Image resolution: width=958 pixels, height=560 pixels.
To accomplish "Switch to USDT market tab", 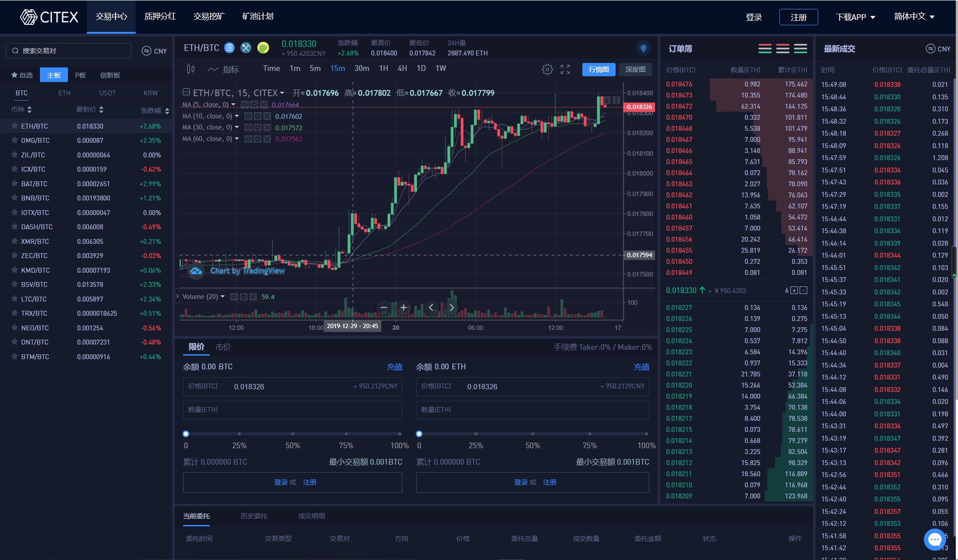I will pyautogui.click(x=107, y=93).
